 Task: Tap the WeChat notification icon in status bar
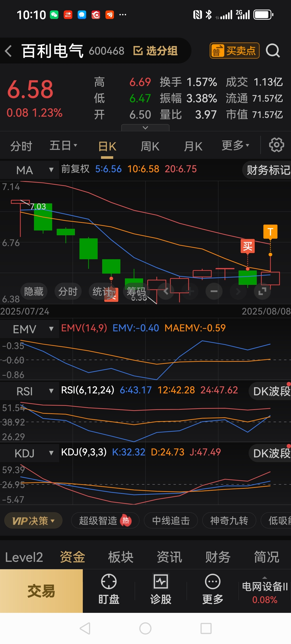54,15
